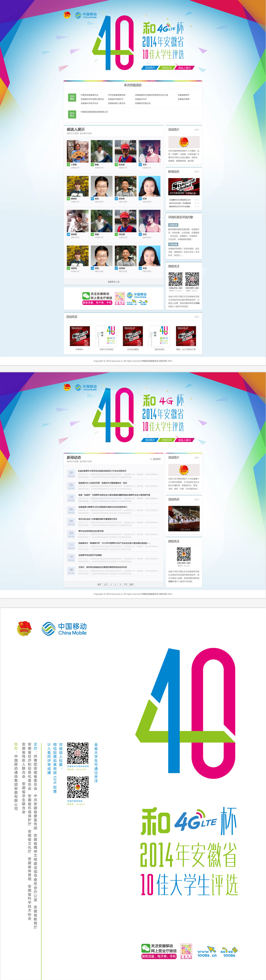Open news 全省青年岗位能手评选揭晓
266x980 pixels.
click(x=90, y=555)
